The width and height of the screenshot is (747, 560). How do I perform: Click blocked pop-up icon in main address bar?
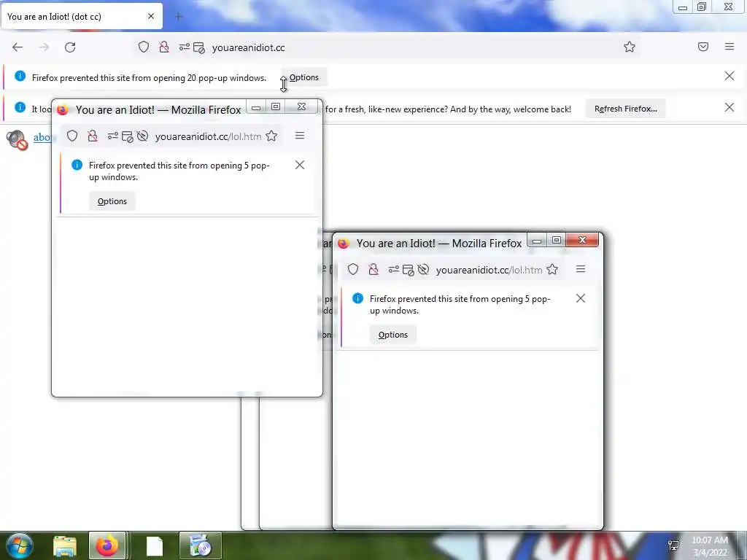pyautogui.click(x=199, y=47)
